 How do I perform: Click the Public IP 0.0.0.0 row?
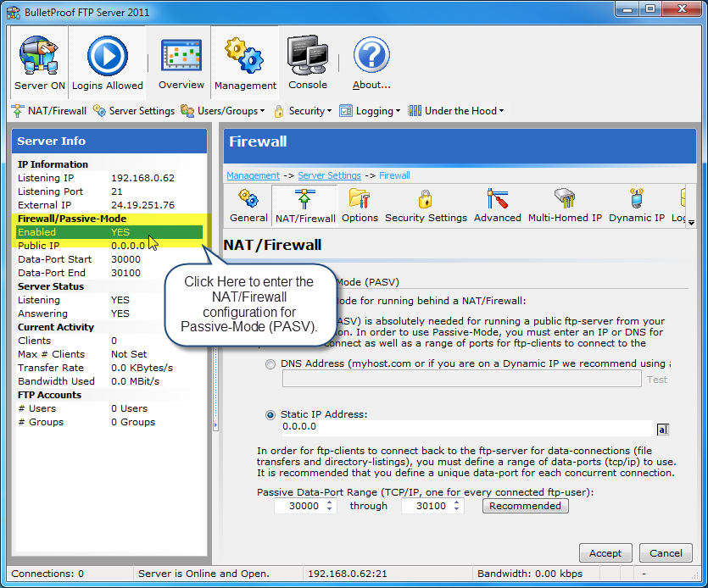click(109, 246)
